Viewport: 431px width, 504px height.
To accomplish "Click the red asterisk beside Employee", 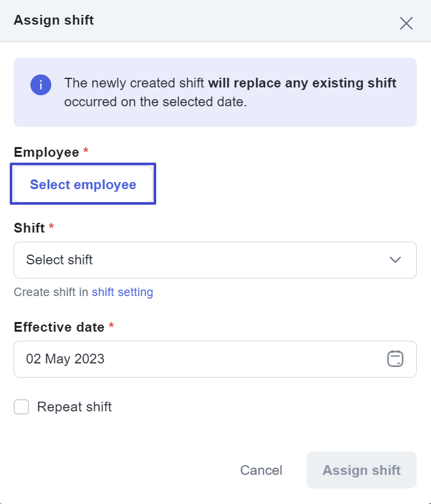I will (x=86, y=150).
